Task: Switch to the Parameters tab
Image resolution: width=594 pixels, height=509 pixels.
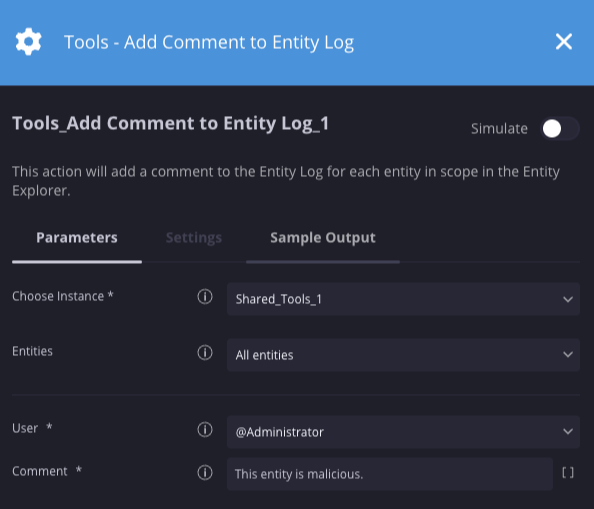Action: tap(77, 238)
